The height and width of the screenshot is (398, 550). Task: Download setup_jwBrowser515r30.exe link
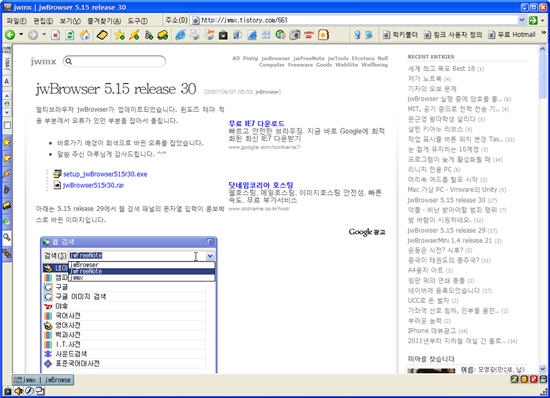[x=105, y=174]
